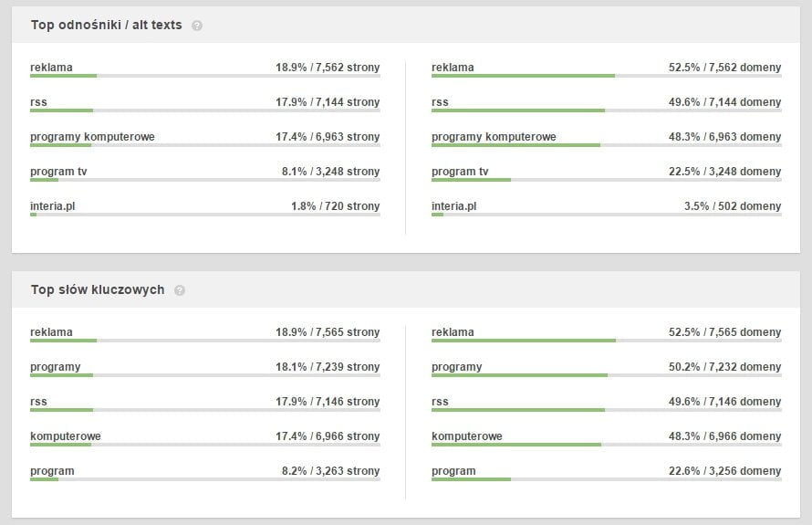812x525 pixels.
Task: Select 'komputerowe' keyword in domains column
Action: [467, 436]
